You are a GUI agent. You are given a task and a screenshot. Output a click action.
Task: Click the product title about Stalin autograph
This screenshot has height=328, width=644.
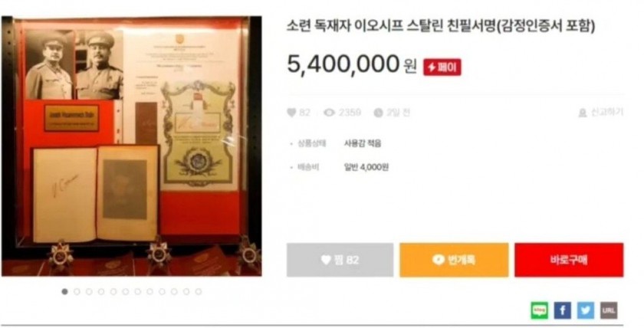pyautogui.click(x=441, y=27)
